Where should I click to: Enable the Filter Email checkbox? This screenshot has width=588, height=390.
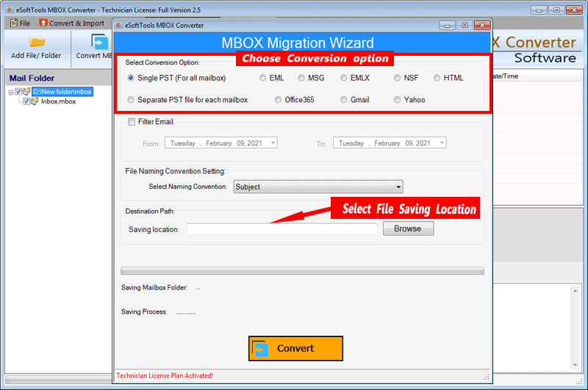(x=132, y=122)
